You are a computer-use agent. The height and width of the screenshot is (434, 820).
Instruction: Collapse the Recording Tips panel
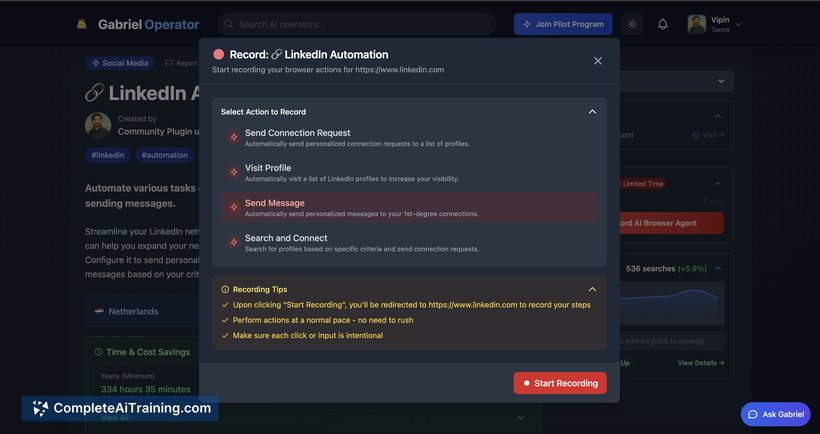592,289
